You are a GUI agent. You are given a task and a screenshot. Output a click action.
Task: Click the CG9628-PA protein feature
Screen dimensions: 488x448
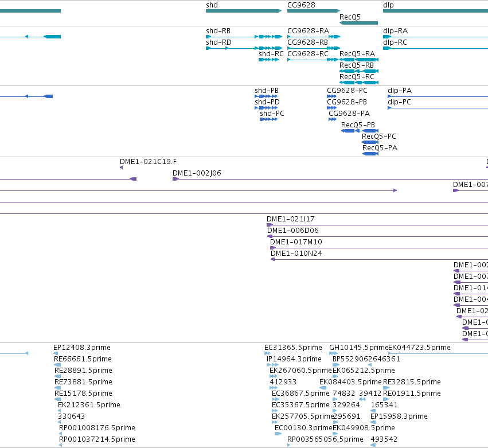(x=333, y=119)
